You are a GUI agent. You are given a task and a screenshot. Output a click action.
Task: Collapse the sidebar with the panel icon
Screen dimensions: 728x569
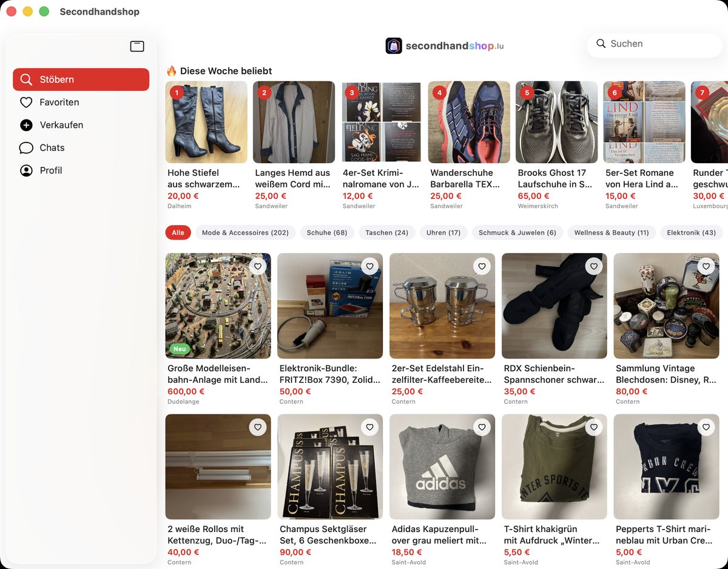(137, 46)
